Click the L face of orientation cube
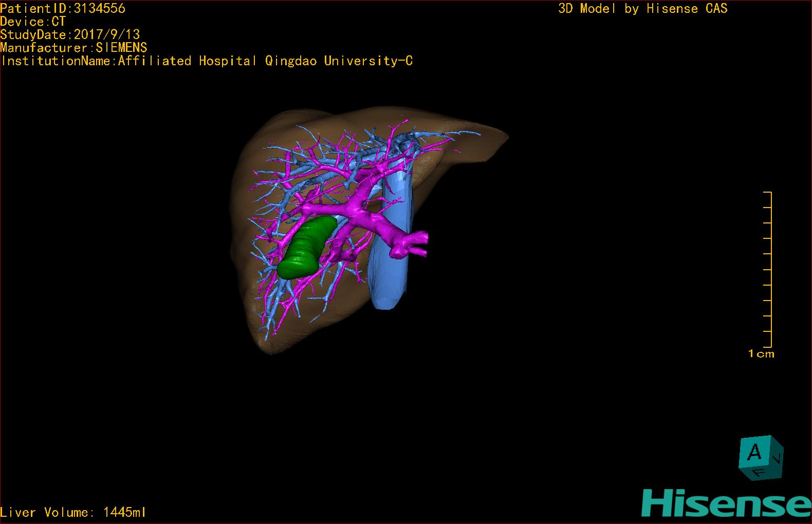Image resolution: width=812 pixels, height=524 pixels. (x=778, y=459)
